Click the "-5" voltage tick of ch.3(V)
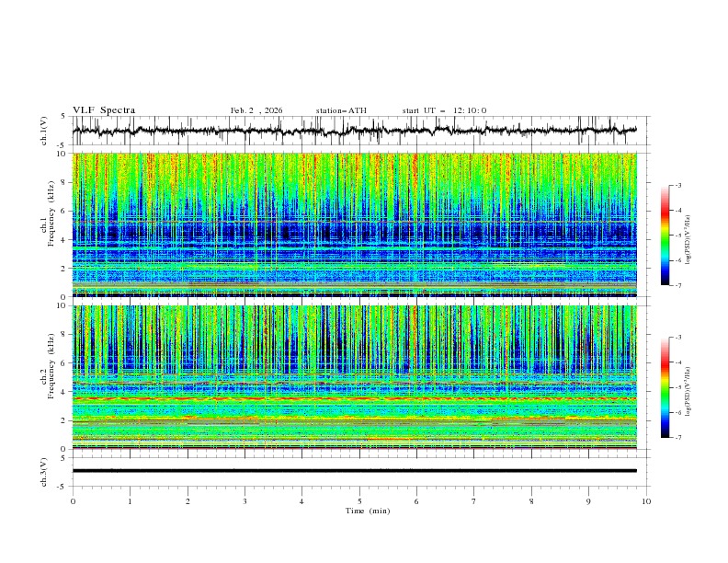The image size is (728, 563). tap(63, 487)
